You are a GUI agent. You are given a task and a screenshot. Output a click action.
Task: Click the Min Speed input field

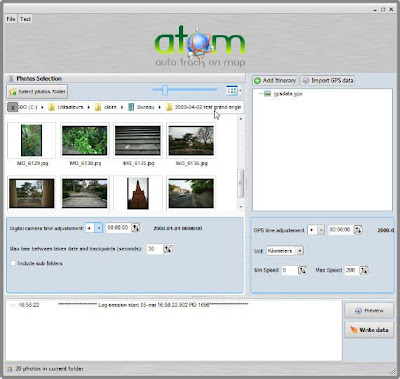pos(289,270)
